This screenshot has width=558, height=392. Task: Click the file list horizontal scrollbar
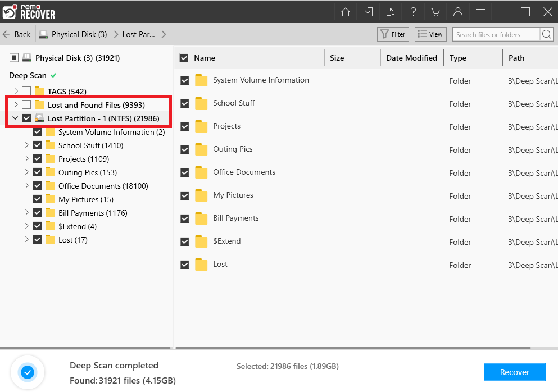[353, 348]
